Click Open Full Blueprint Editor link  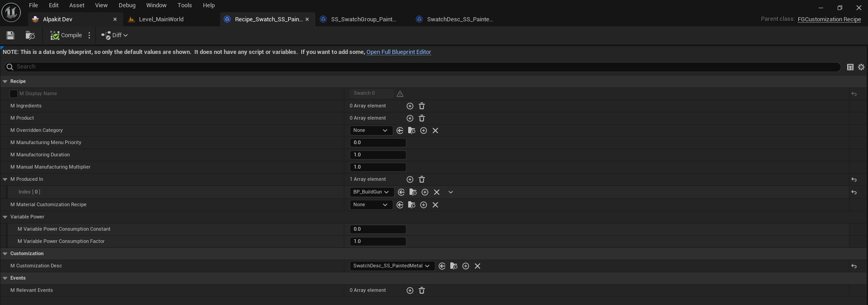click(x=399, y=52)
